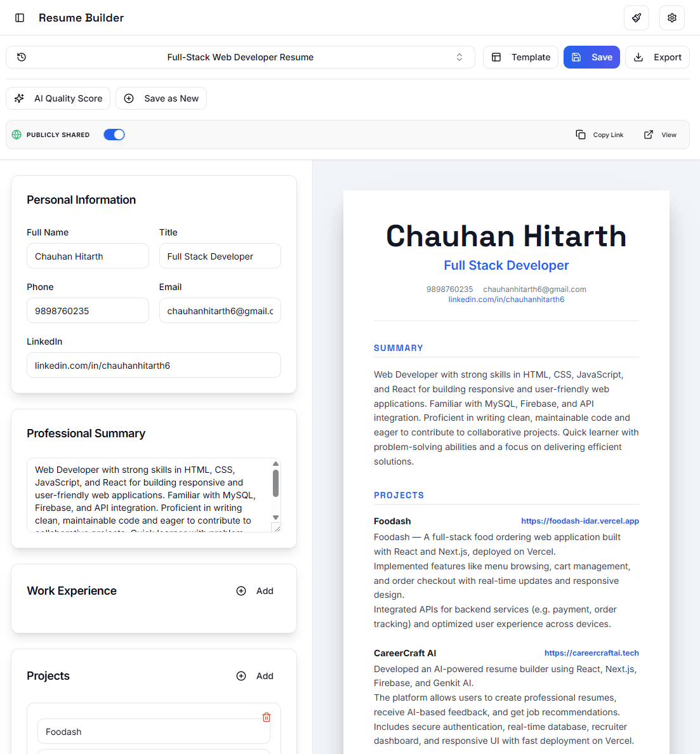
Task: View the shared resume
Action: pyautogui.click(x=660, y=135)
